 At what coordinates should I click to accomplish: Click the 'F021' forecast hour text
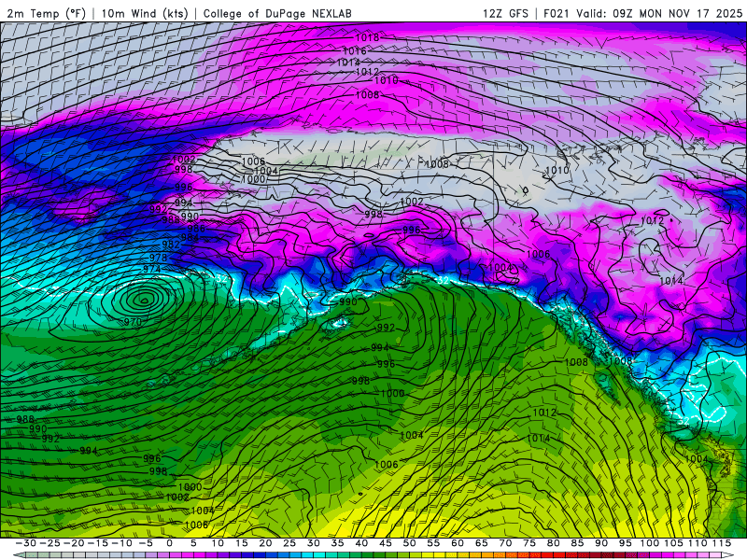[x=556, y=14]
